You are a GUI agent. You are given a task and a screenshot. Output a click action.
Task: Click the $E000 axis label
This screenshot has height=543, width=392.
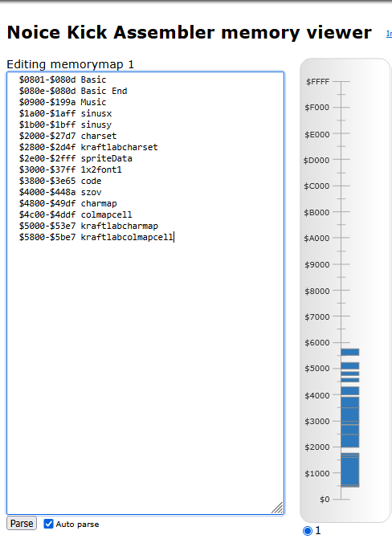pos(316,134)
